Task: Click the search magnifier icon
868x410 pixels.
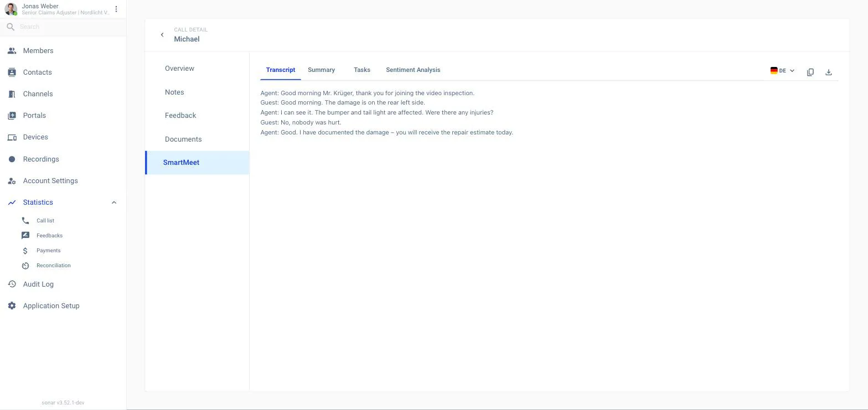Action: (11, 27)
